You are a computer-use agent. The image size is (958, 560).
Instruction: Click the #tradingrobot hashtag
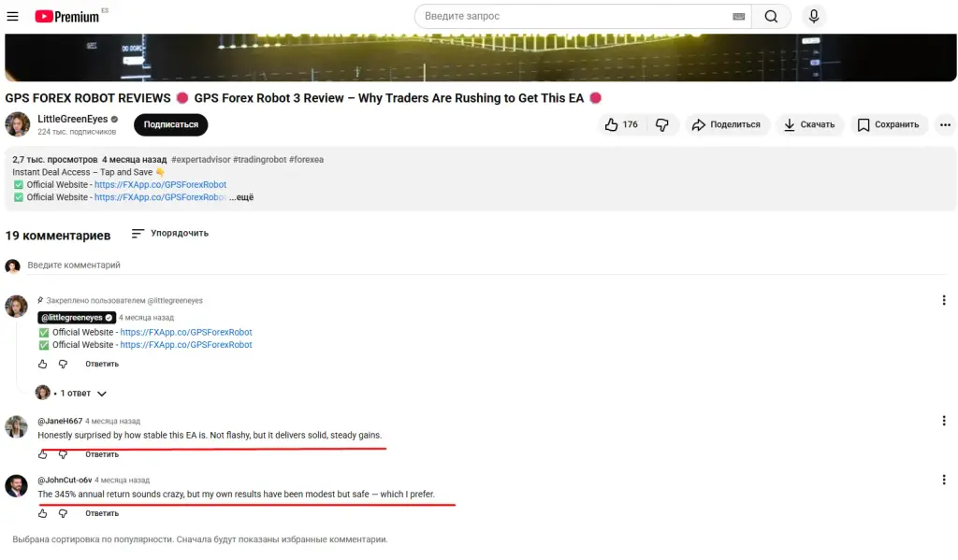(x=260, y=159)
